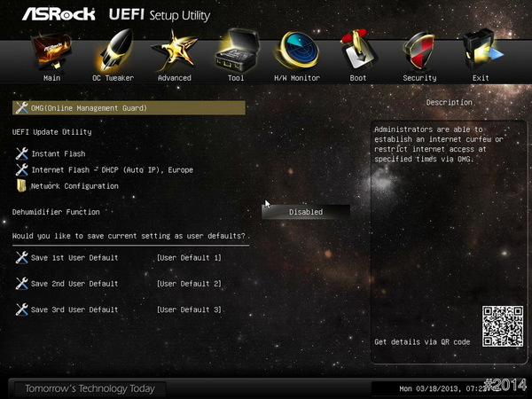Edit the [User Default 1] name field
Image resolution: width=532 pixels, height=399 pixels.
click(189, 257)
